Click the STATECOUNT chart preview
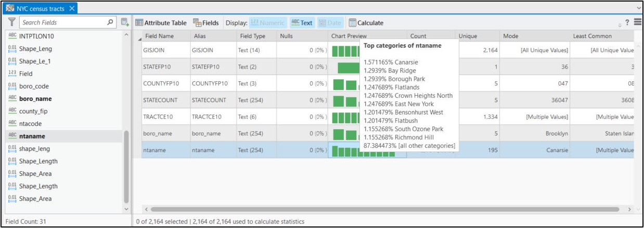The image size is (644, 228). [345, 101]
